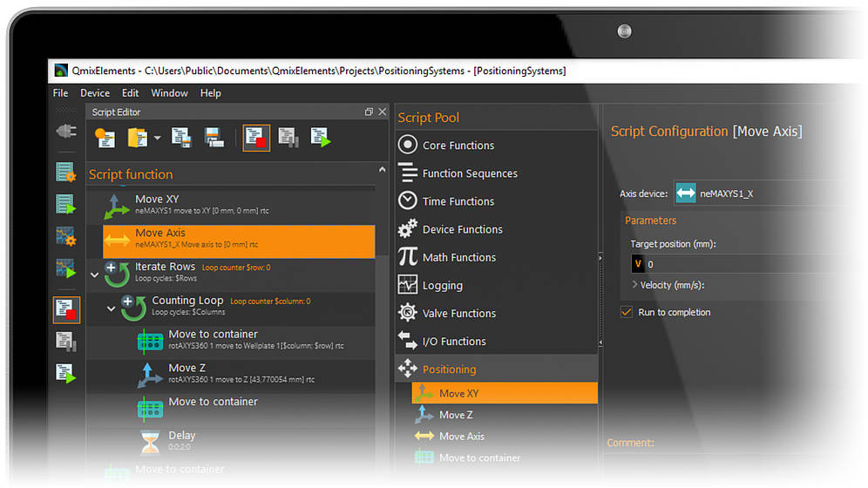Toggle the Run to completion checkbox
Image resolution: width=868 pixels, height=488 pixels.
point(626,312)
